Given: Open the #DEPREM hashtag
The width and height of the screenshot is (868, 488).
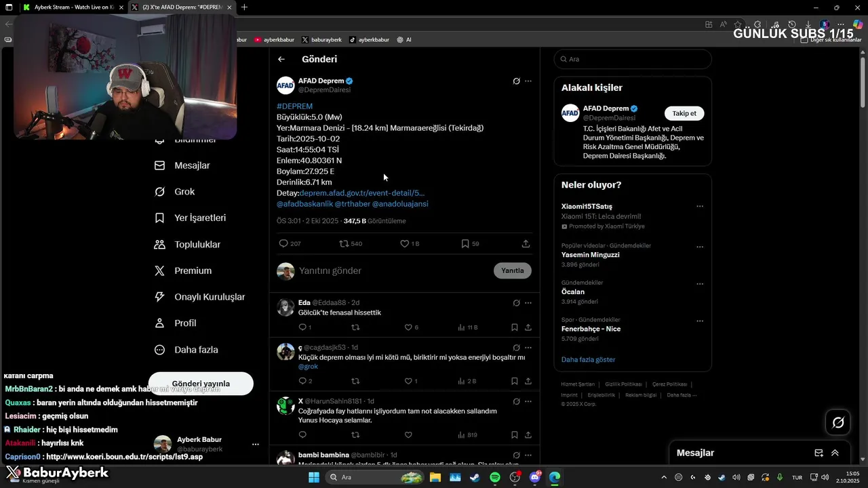Looking at the screenshot, I should pyautogui.click(x=294, y=106).
